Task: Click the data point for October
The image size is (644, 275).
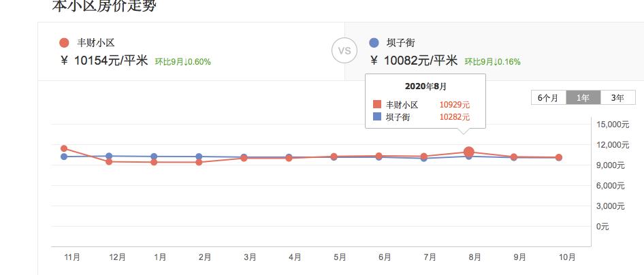Action: [x=559, y=157]
